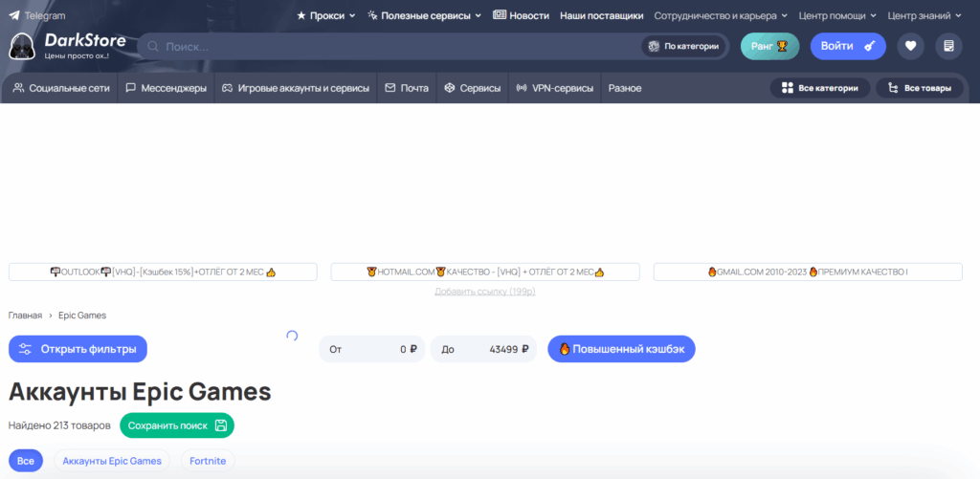Image resolution: width=980 pixels, height=479 pixels.
Task: Open the OUTLOOK VHQ ad link
Action: [163, 272]
